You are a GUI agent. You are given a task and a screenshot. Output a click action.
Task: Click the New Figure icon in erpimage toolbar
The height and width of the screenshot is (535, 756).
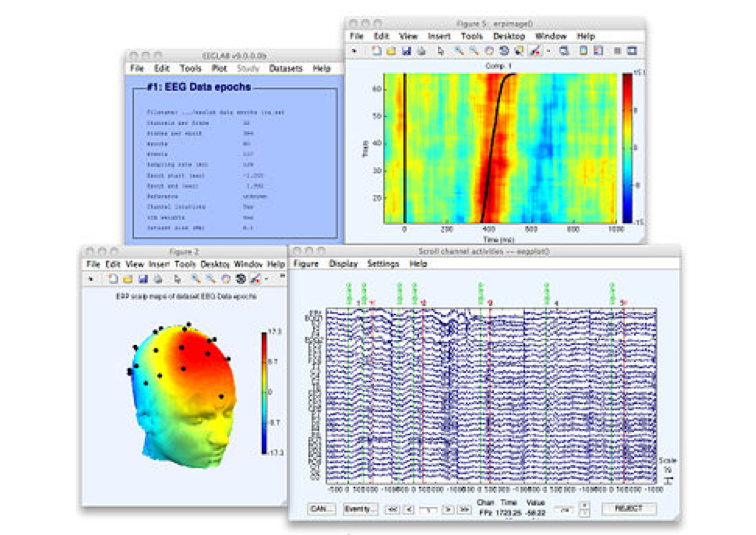[376, 51]
